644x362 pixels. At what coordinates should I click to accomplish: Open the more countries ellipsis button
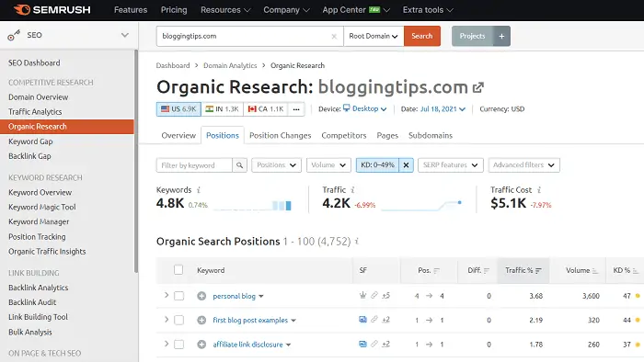pyautogui.click(x=296, y=109)
